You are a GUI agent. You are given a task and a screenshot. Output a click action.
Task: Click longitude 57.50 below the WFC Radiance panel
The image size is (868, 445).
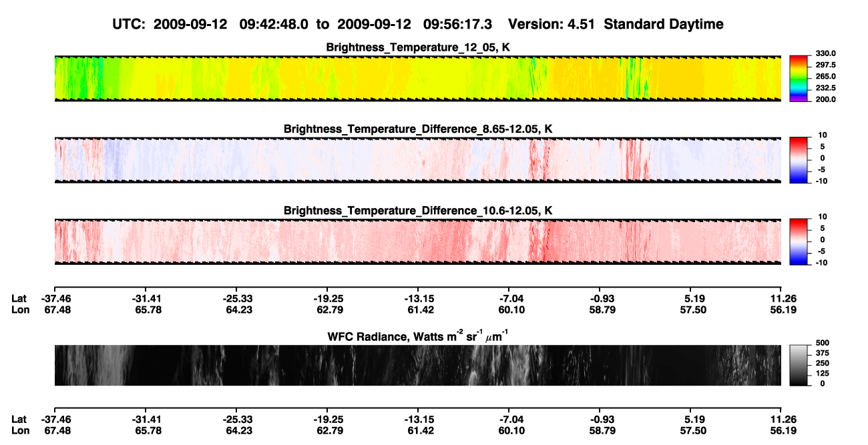(x=692, y=430)
